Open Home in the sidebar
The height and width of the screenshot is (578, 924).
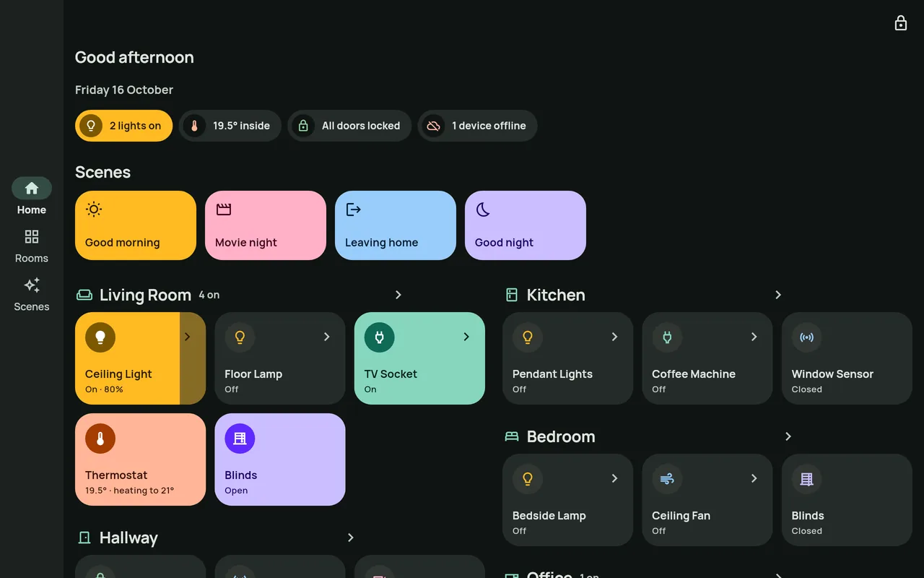point(32,197)
